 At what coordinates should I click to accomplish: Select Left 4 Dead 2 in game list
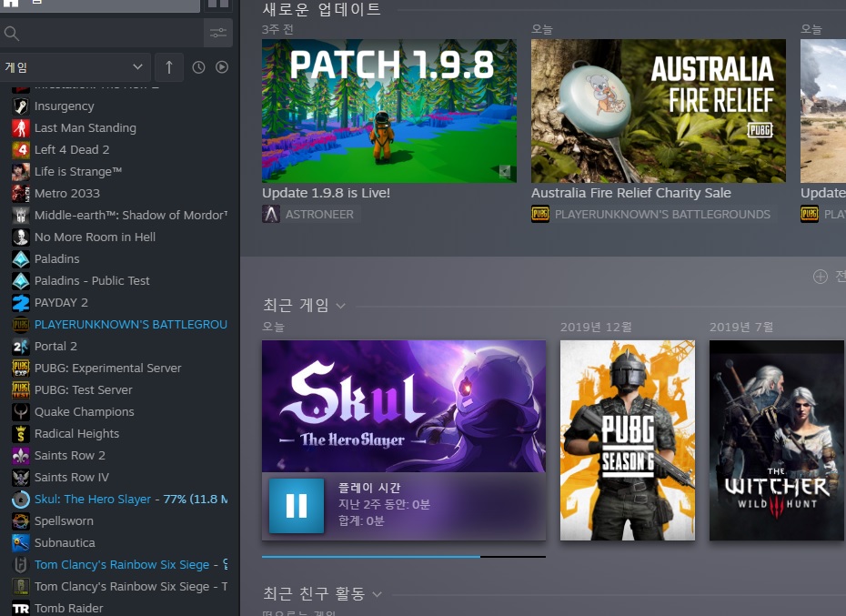coord(72,150)
